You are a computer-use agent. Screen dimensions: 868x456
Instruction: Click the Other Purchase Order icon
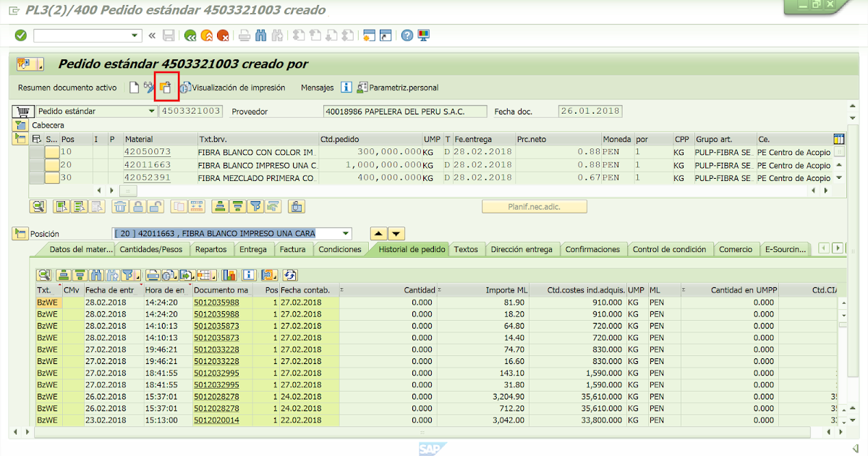tap(166, 88)
